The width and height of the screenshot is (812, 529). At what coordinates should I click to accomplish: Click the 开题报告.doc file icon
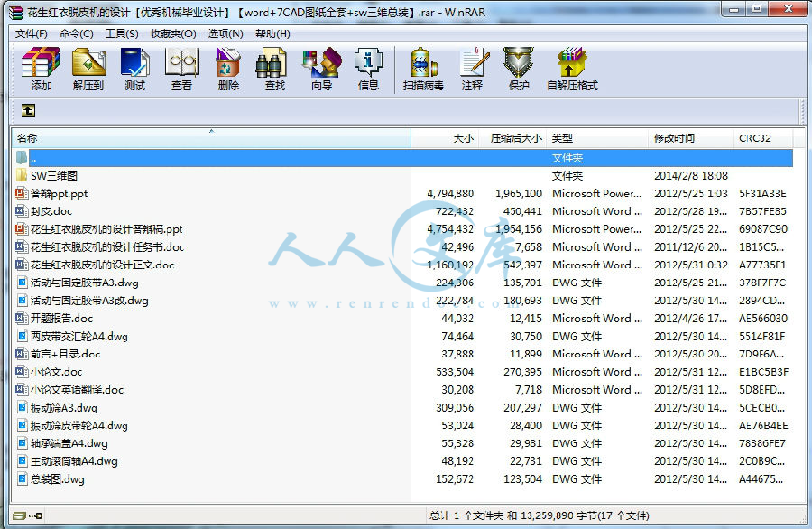tap(22, 318)
